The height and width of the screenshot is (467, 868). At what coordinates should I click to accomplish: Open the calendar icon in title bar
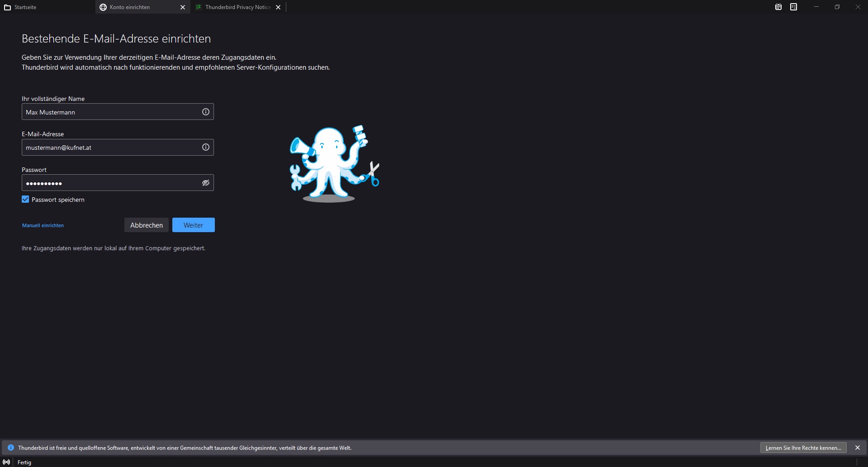click(x=778, y=7)
